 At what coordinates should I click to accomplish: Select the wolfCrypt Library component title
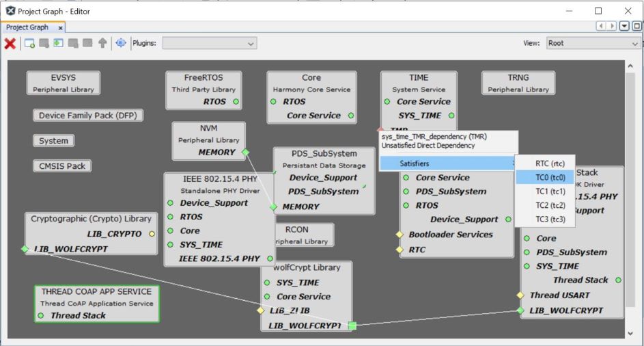pyautogui.click(x=307, y=267)
